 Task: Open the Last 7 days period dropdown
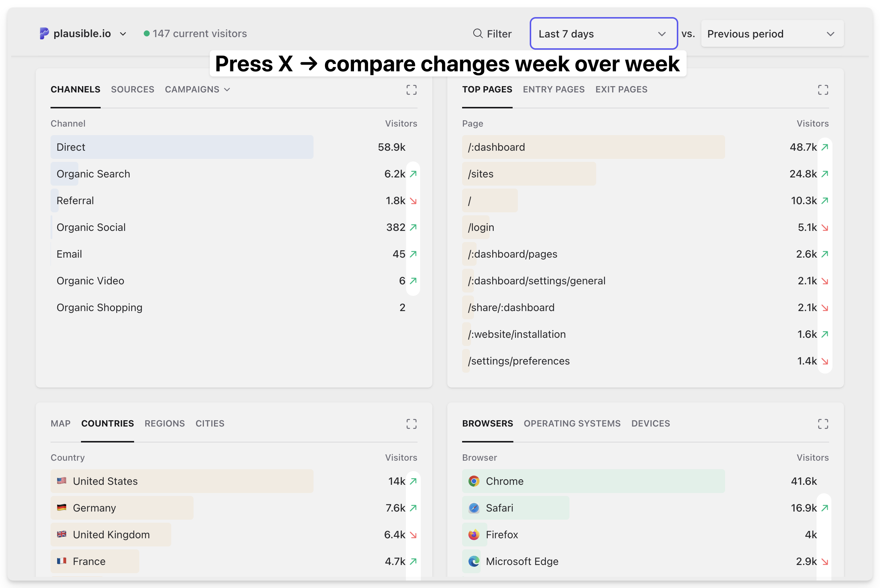click(x=603, y=34)
